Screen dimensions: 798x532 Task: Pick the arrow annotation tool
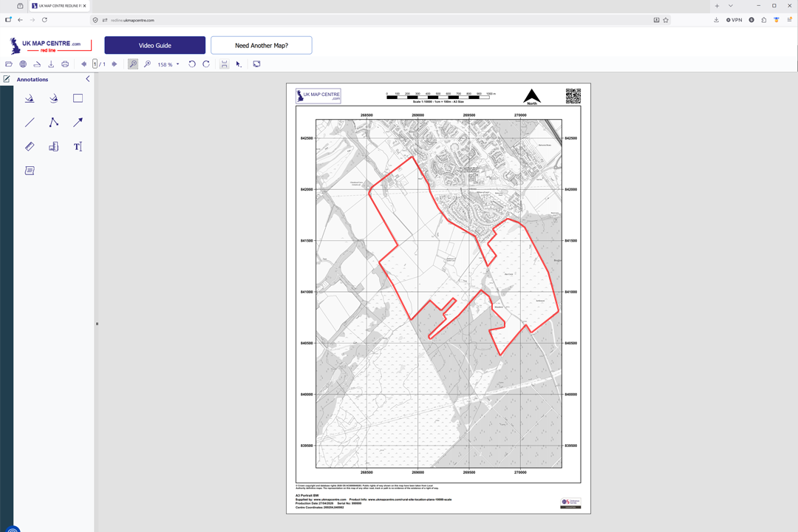point(77,122)
